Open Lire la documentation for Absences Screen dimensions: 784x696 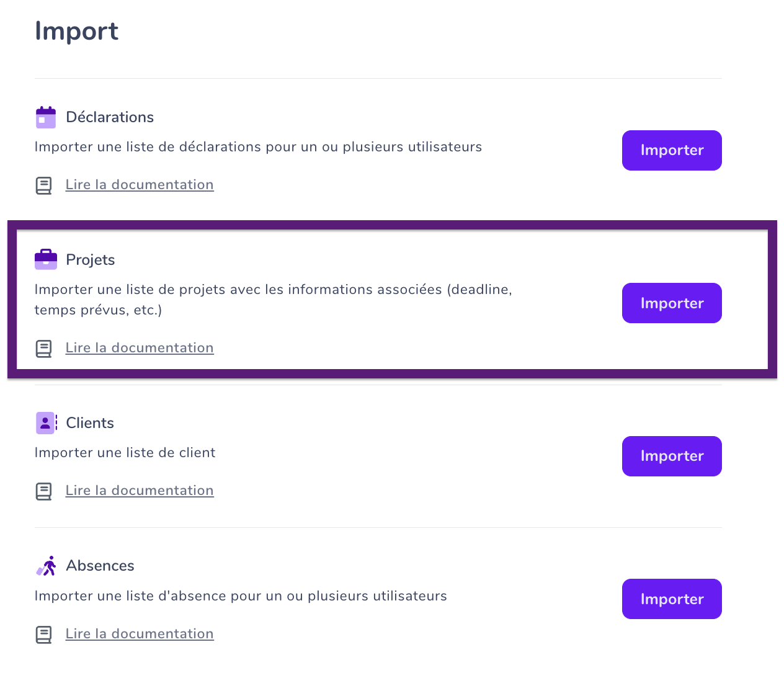(x=140, y=634)
